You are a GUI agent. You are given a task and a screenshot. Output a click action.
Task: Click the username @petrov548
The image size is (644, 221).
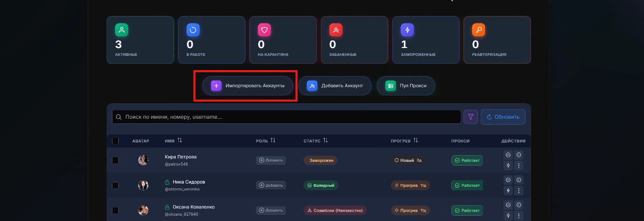click(x=176, y=165)
